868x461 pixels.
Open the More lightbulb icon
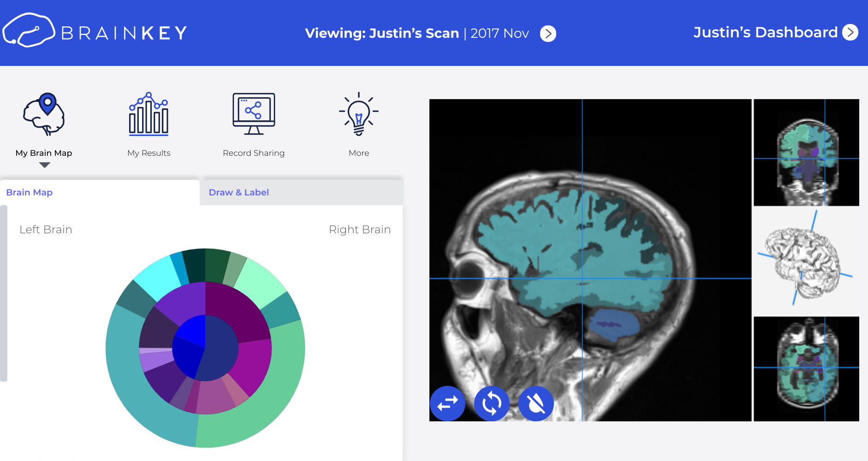[x=359, y=115]
